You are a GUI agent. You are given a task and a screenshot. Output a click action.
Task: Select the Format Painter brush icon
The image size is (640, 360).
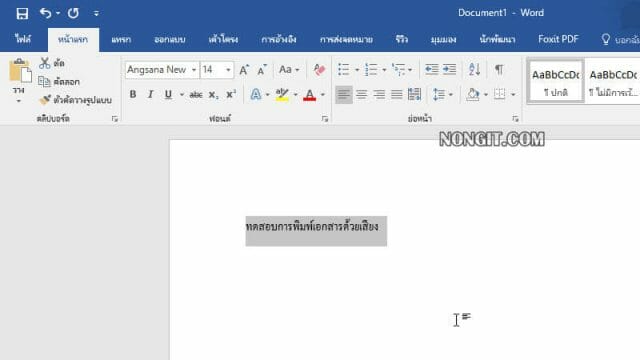coord(44,100)
